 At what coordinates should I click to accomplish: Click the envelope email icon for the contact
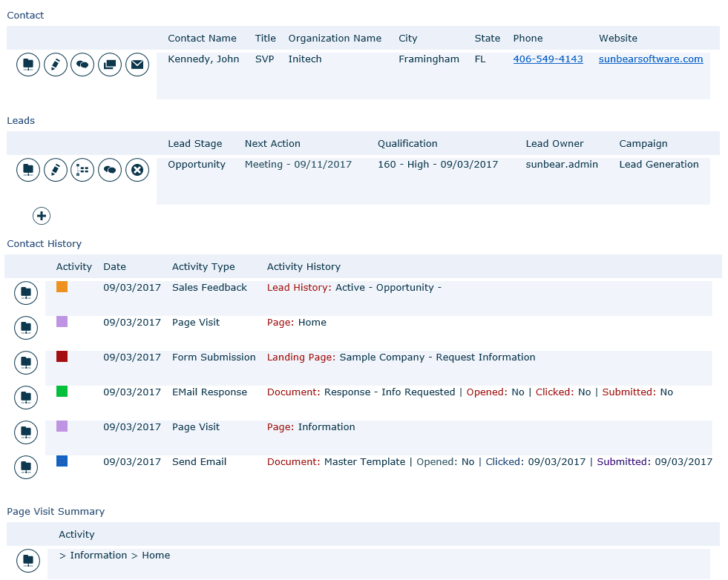[137, 65]
